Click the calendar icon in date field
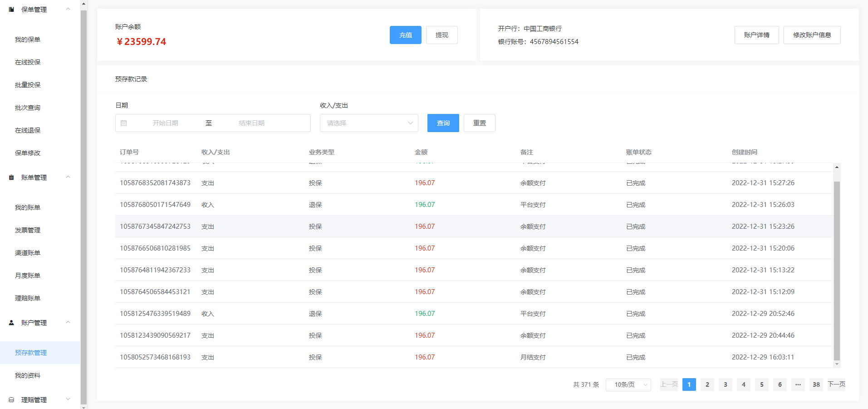The height and width of the screenshot is (409, 868). 124,123
